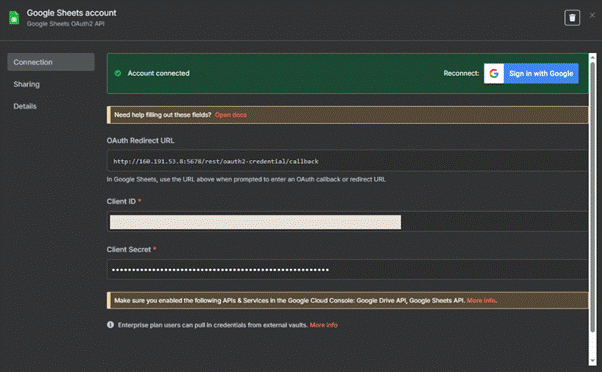Switch to the Details tab
The width and height of the screenshot is (602, 372).
click(25, 106)
